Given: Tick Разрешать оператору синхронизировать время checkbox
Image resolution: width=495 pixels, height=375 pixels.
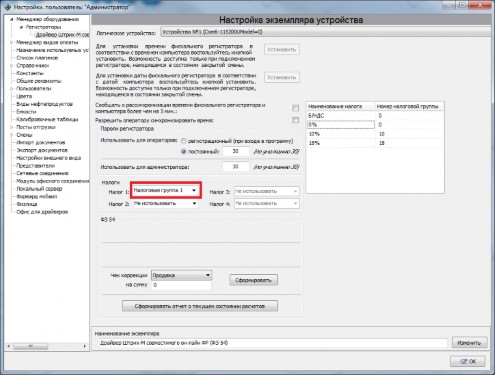Looking at the screenshot, I should (x=295, y=120).
